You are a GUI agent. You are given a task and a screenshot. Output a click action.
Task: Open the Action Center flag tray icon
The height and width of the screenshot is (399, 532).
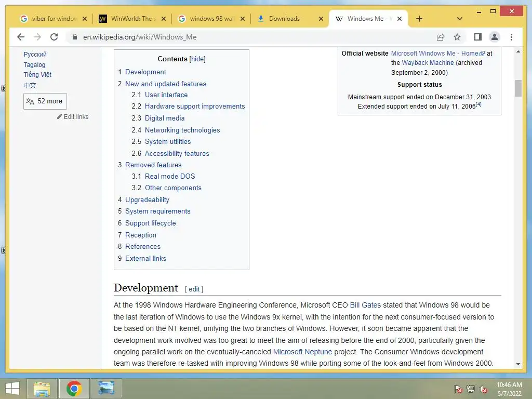point(458,389)
